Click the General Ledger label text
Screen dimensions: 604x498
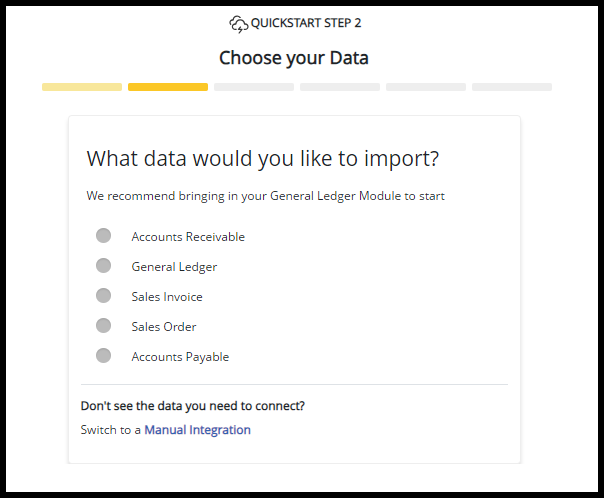(x=174, y=267)
